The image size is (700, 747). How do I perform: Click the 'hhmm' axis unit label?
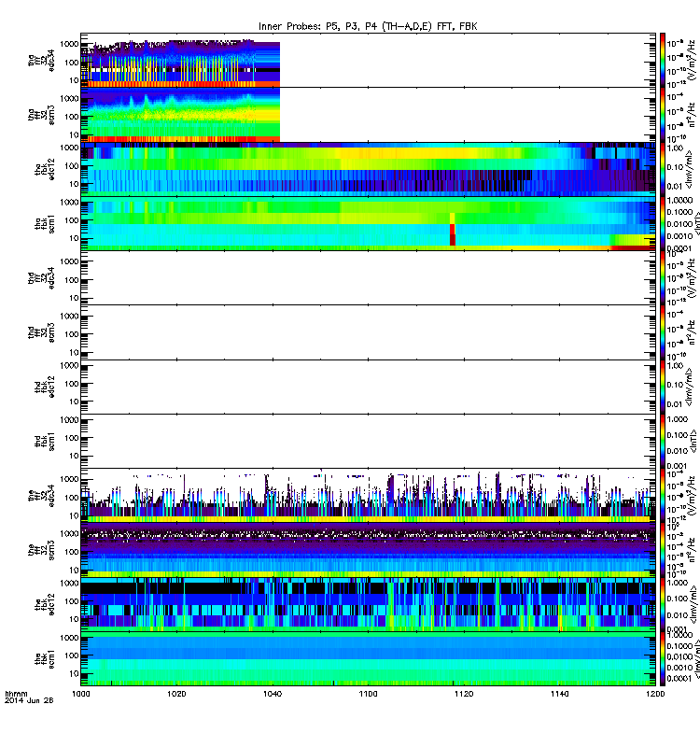click(16, 694)
